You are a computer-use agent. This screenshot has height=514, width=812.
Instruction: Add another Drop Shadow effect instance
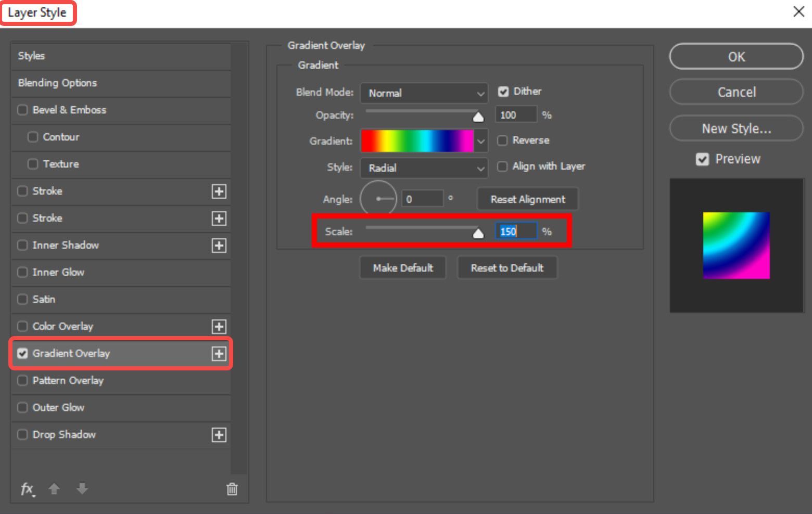[219, 434]
